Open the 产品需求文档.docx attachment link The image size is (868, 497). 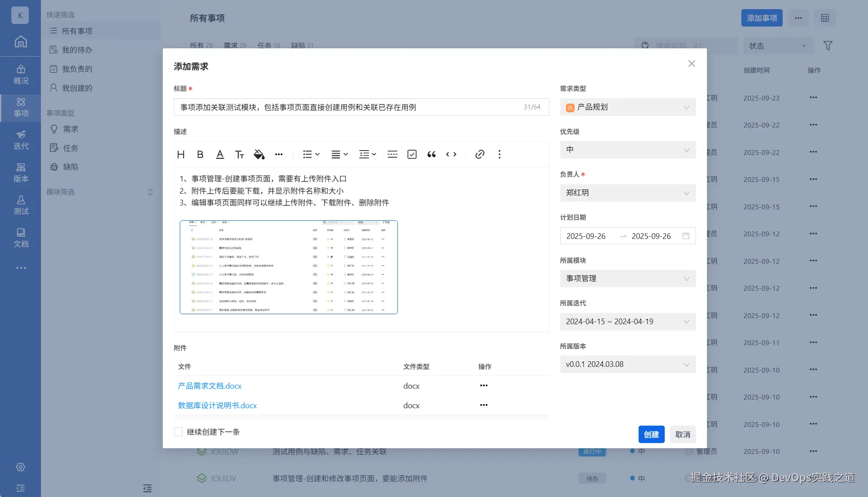coord(210,386)
